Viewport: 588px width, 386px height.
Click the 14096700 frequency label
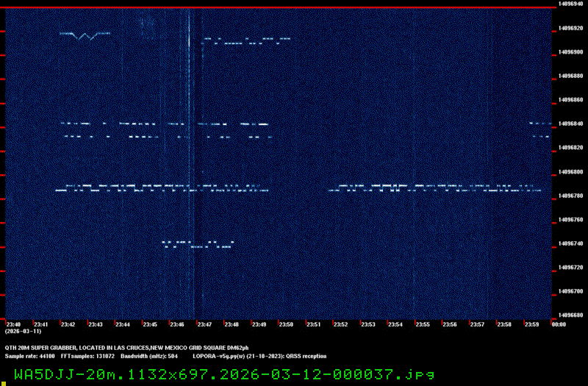[x=571, y=291]
